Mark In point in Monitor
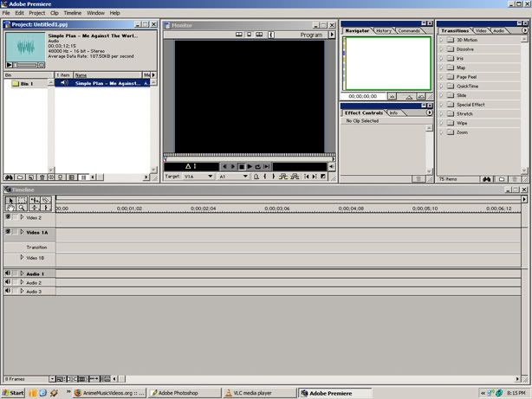532x399 pixels. click(x=265, y=177)
